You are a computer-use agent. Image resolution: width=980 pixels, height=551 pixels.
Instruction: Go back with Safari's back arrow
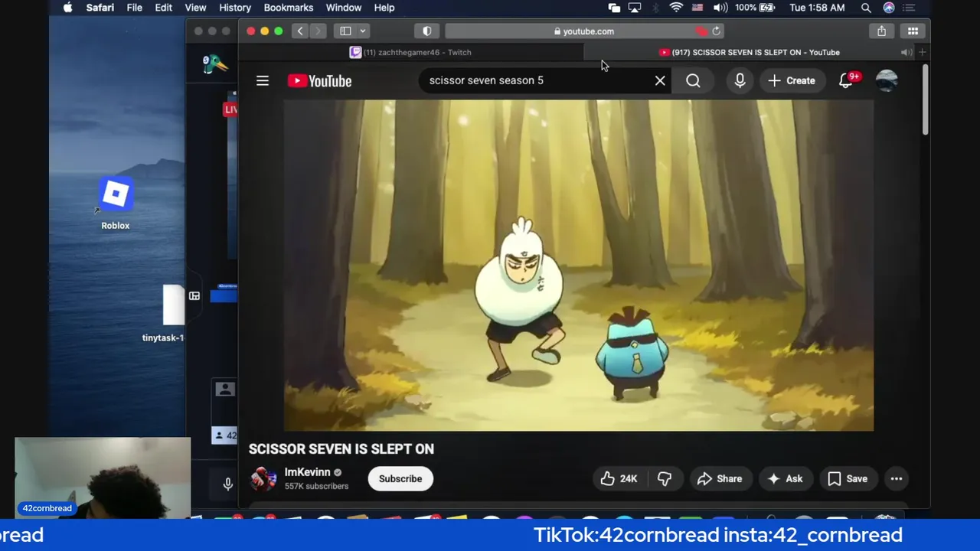pos(300,31)
